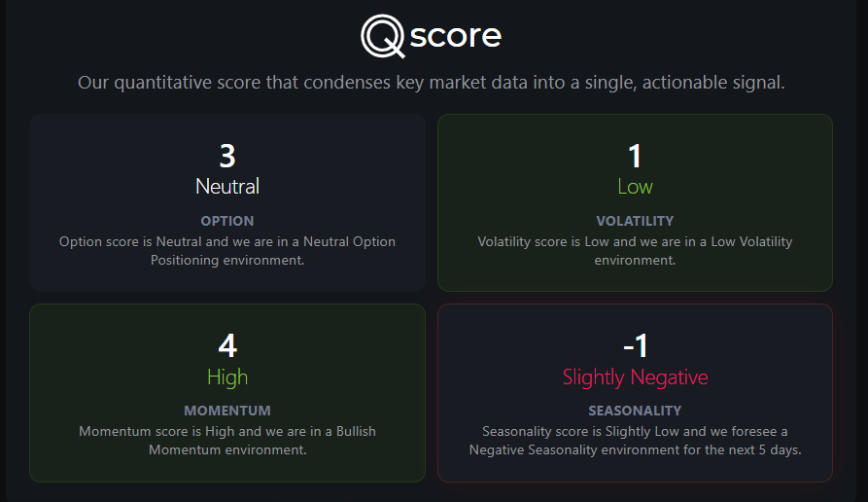Select the white 'Neutral' rating label
This screenshot has height=502, width=868.
click(x=227, y=187)
